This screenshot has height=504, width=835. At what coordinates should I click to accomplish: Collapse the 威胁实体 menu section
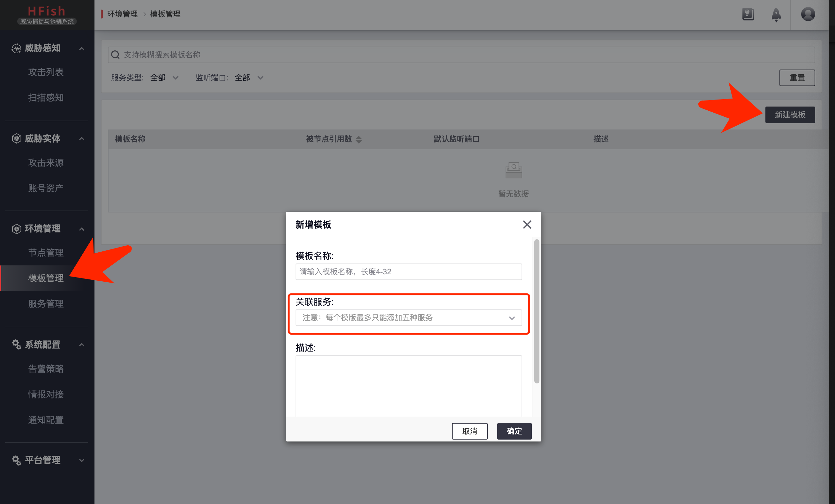(x=81, y=138)
